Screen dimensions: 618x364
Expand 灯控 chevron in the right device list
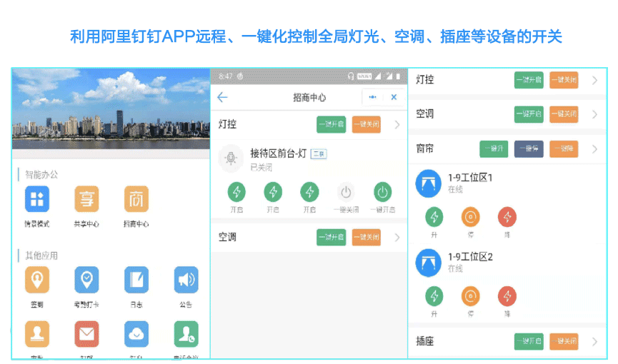594,81
